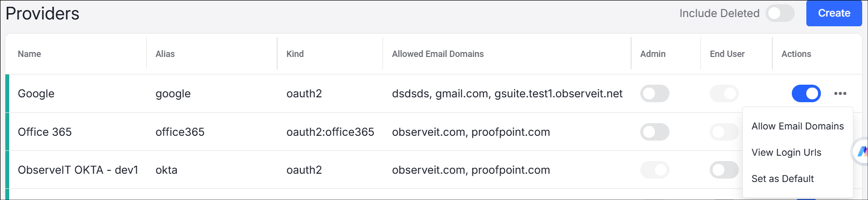Select Allow Email Domains from the menu
Viewport: 868px width, 200px height.
797,127
